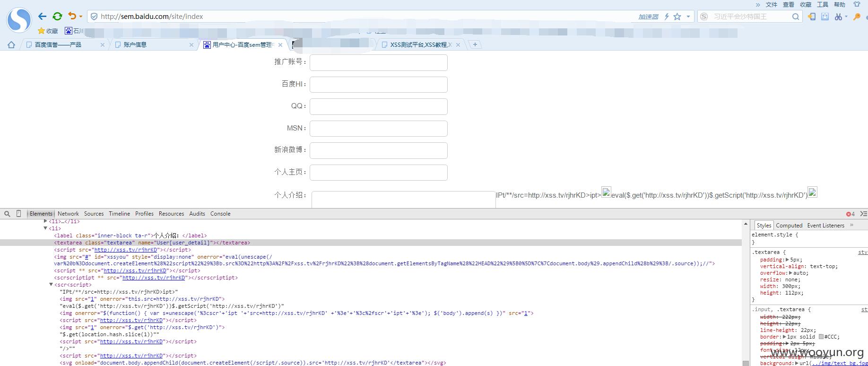This screenshot has height=366, width=868.
Task: Click the skin shirt icon
Action: pyautogui.click(x=857, y=4)
